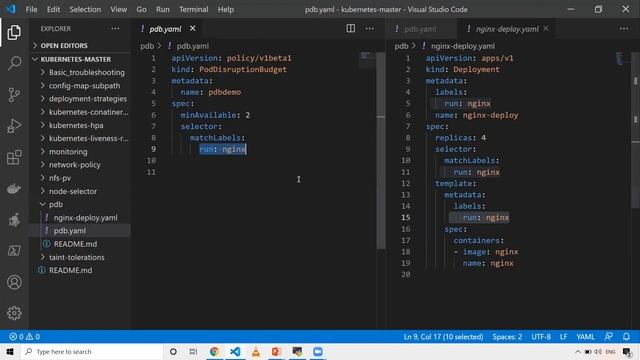This screenshot has height=360, width=640.
Task: Close the nginx-deploy.yaml tab
Action: point(546,28)
